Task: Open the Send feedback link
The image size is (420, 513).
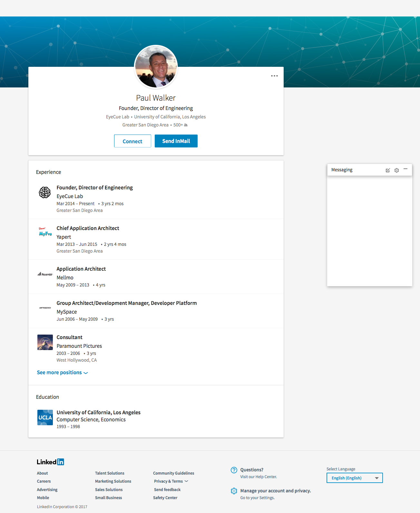Action: (167, 490)
